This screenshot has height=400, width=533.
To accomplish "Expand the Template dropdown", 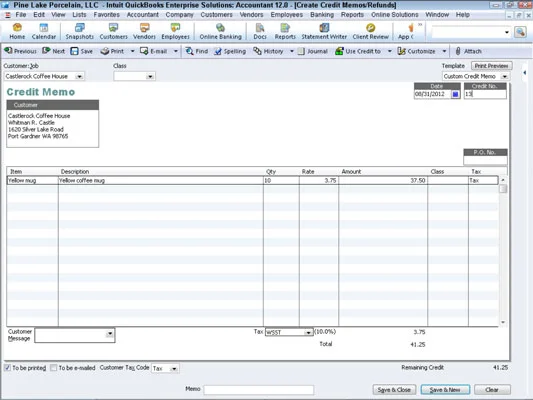I will pos(505,76).
